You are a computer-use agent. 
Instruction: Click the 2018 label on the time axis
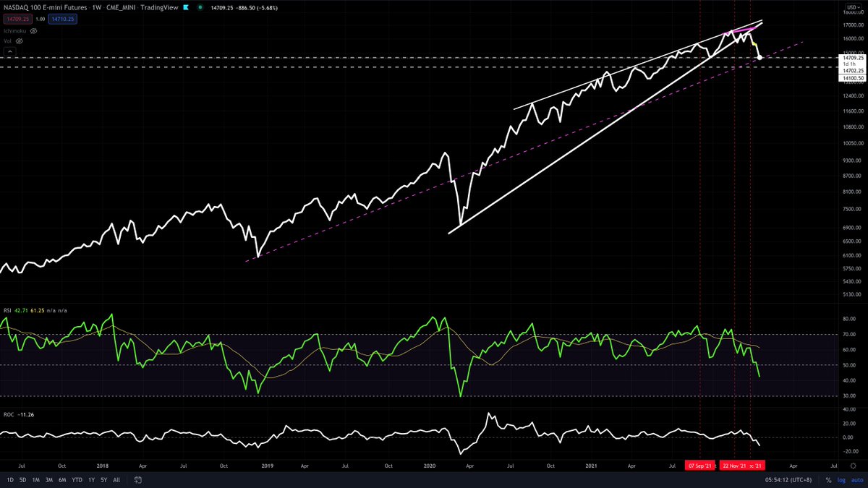pos(104,466)
